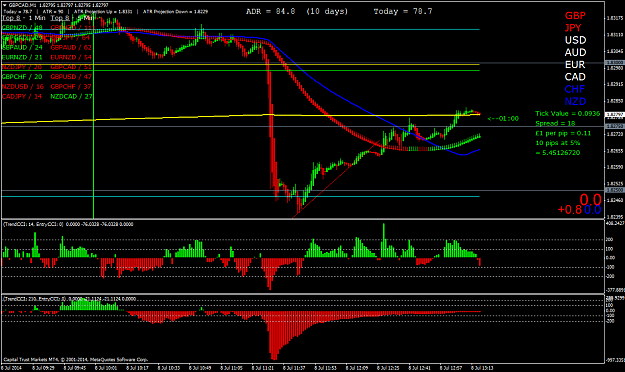Select the green 'NZDCAD / 27' entry
Screen dimensions: 625x372
click(x=71, y=96)
